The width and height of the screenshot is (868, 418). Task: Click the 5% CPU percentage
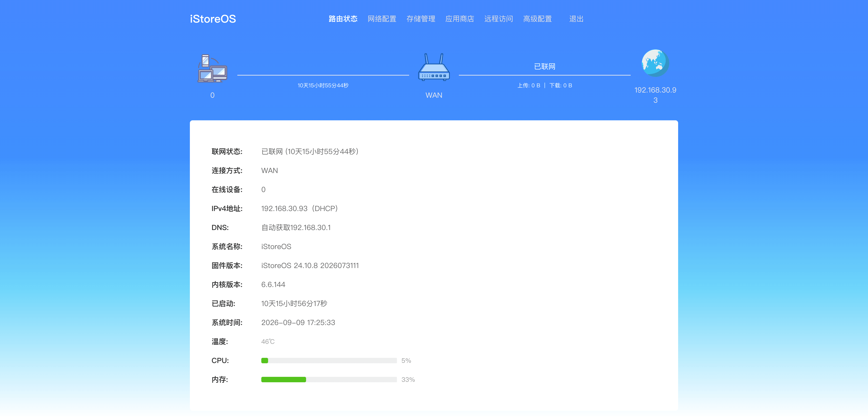tap(406, 361)
